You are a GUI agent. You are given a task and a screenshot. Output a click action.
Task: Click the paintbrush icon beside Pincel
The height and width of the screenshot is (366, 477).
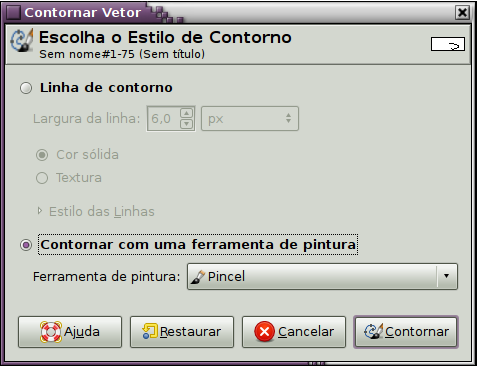tap(197, 277)
